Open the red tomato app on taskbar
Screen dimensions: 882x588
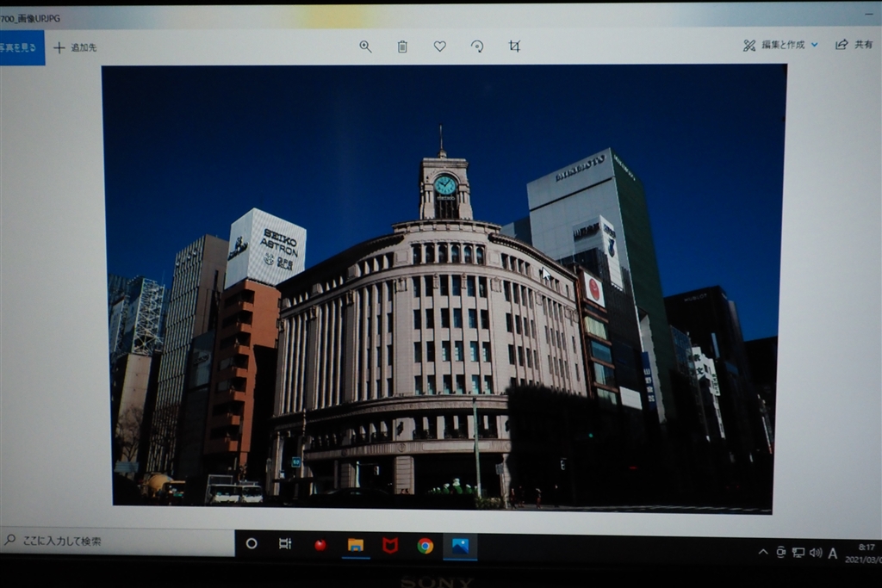coord(320,545)
